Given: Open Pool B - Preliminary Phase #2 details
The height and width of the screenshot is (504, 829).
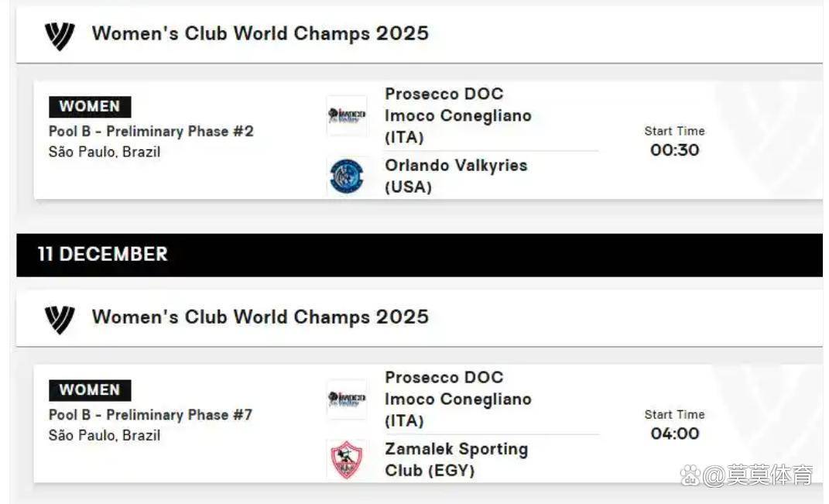Looking at the screenshot, I should 151,132.
